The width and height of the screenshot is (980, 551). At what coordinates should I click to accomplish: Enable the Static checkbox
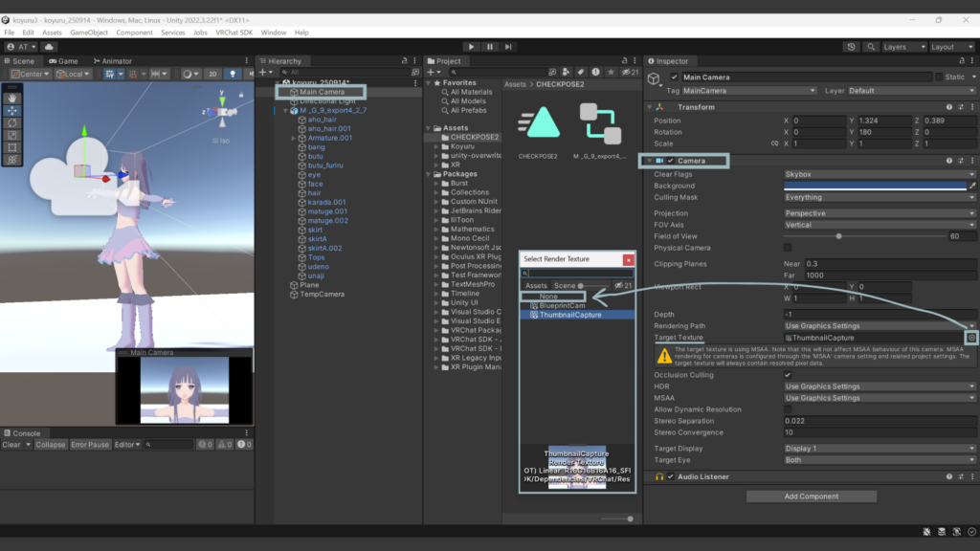[x=939, y=77]
